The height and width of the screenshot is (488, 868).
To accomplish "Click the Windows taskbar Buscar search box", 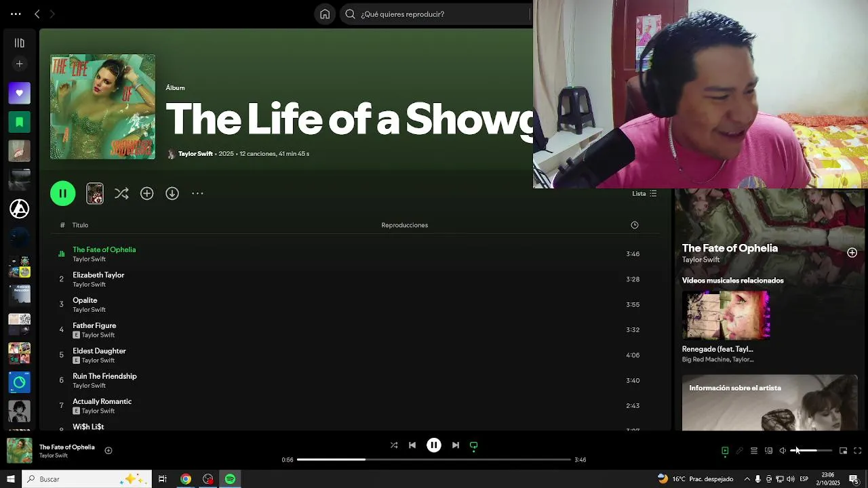I will 87,479.
